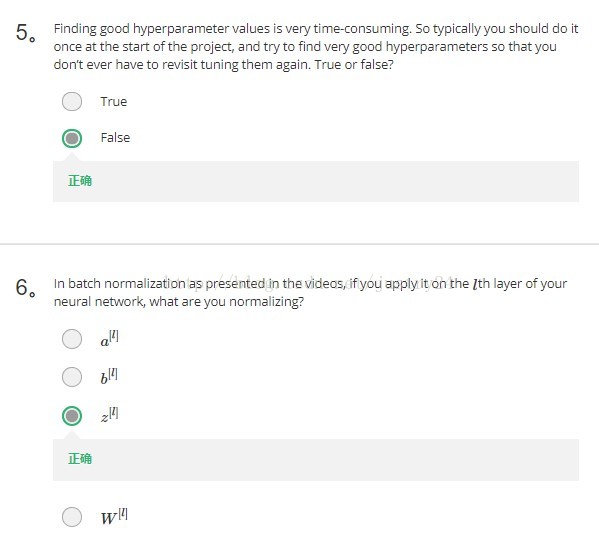Select the True radio button for question 5
This screenshot has height=544, width=599.
72,102
